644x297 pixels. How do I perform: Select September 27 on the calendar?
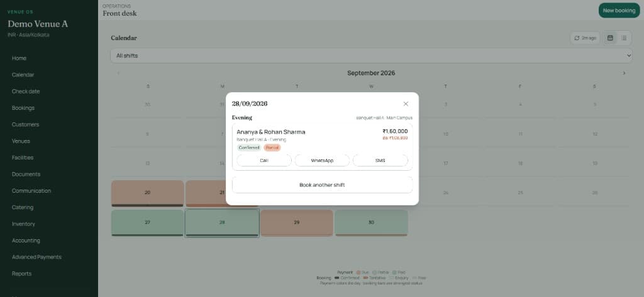(x=147, y=223)
